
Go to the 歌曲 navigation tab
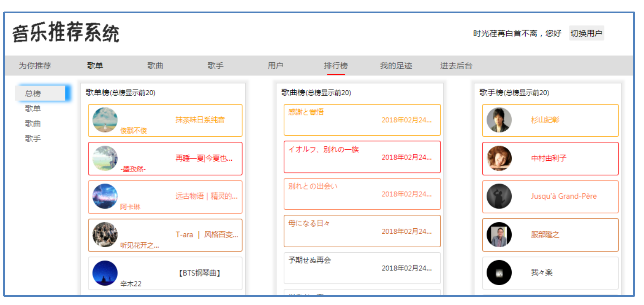point(155,66)
